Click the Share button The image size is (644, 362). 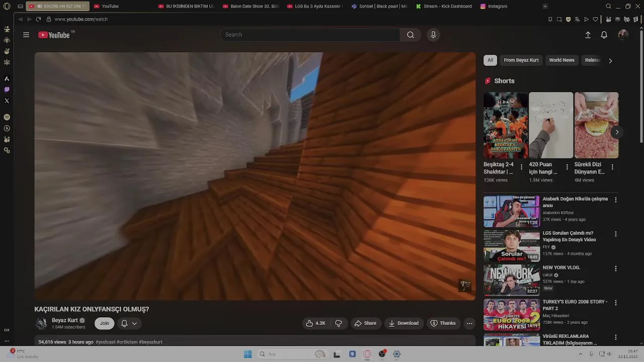365,323
